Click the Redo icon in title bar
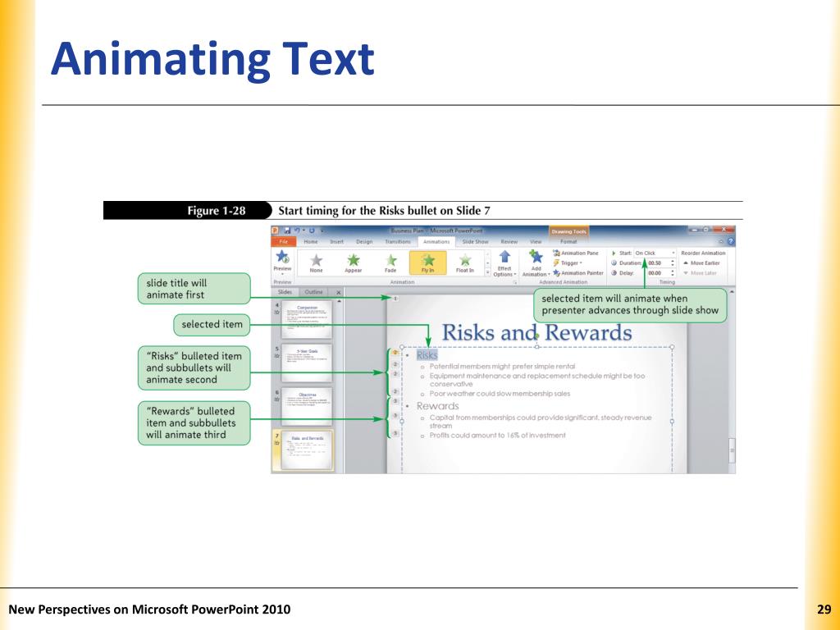 (x=311, y=231)
